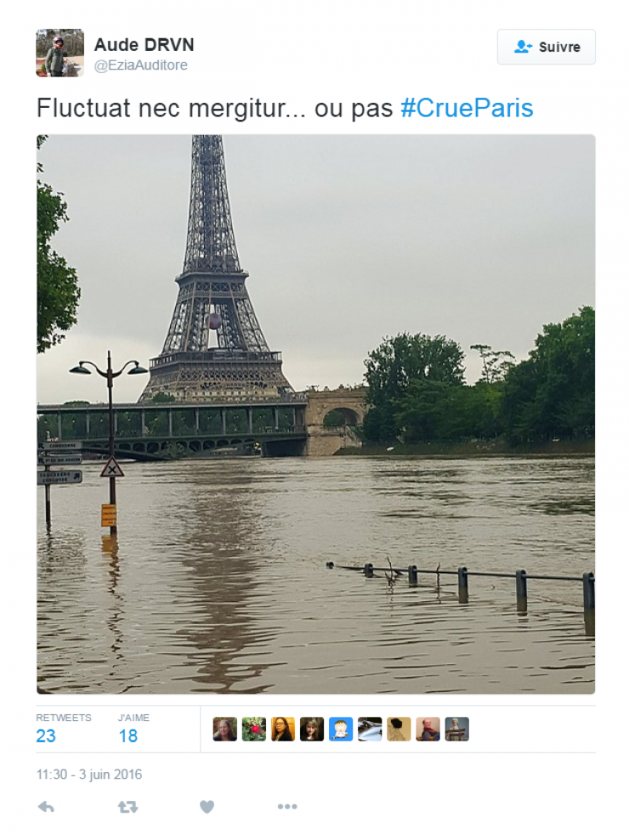
Task: Open the more options ellipsis icon
Action: pos(286,805)
